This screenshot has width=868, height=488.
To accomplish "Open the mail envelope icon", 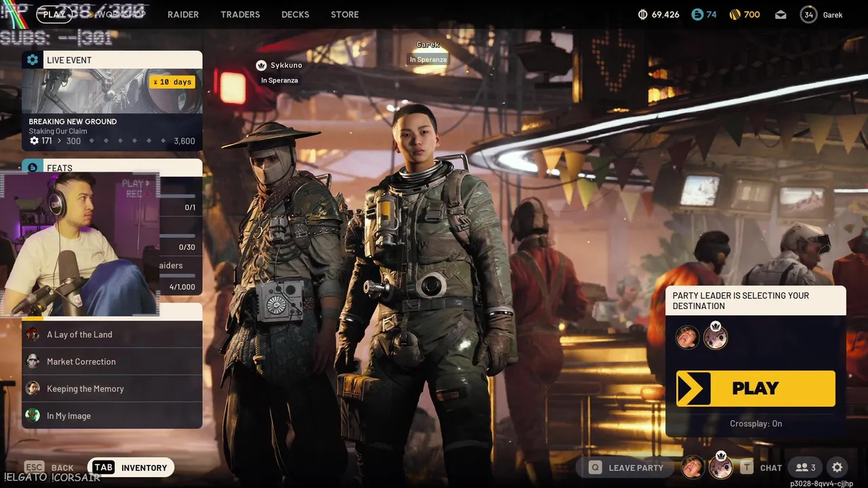I will pos(781,14).
